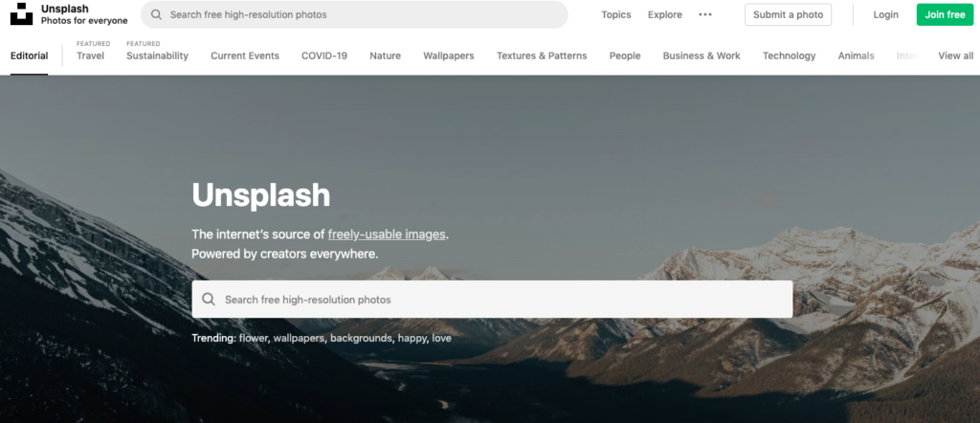This screenshot has height=423, width=980.
Task: Click the Login link
Action: pos(885,14)
